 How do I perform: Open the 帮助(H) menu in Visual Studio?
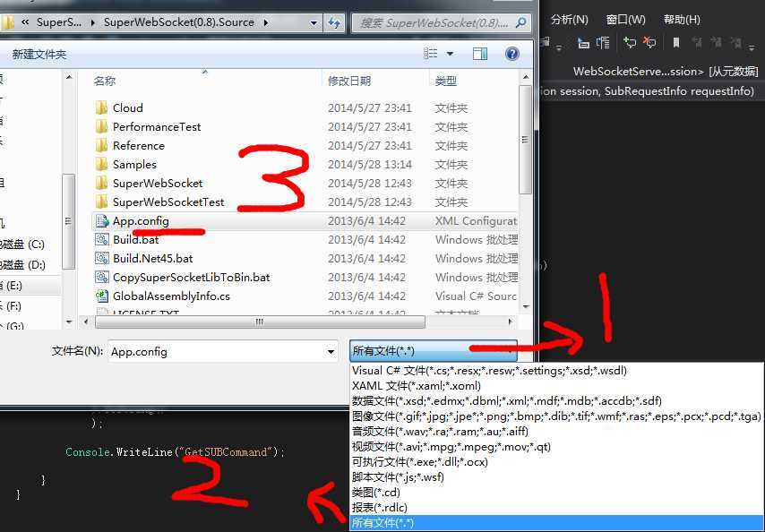coord(682,20)
